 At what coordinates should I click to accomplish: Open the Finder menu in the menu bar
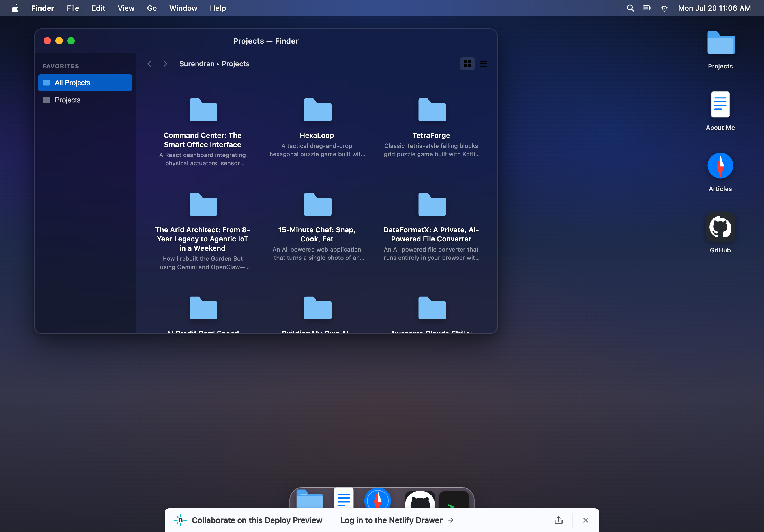[43, 8]
